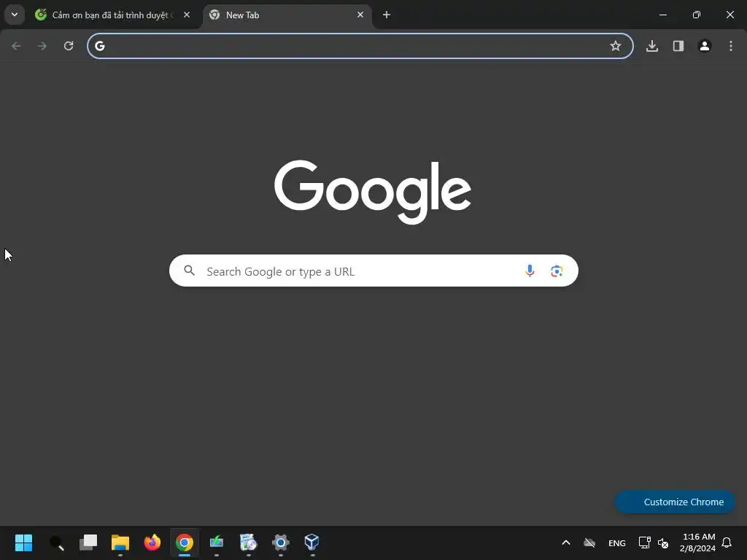Reload the current page
Viewport: 747px width, 560px height.
69,46
